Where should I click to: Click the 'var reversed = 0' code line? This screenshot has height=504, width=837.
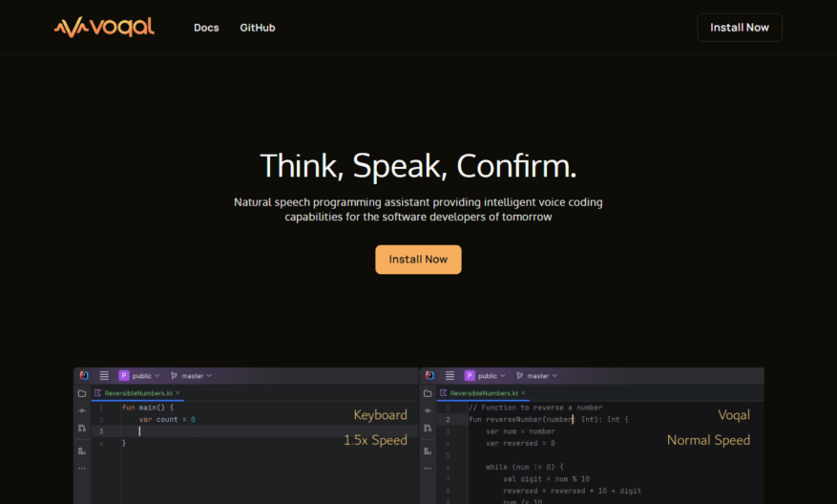520,443
